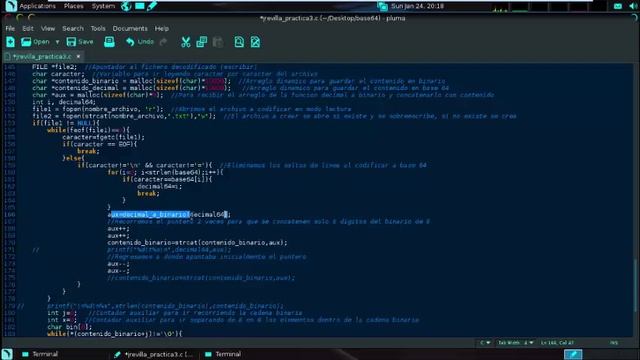Open the Places menu in the top panel
This screenshot has height=360, width=640.
coord(73,6)
